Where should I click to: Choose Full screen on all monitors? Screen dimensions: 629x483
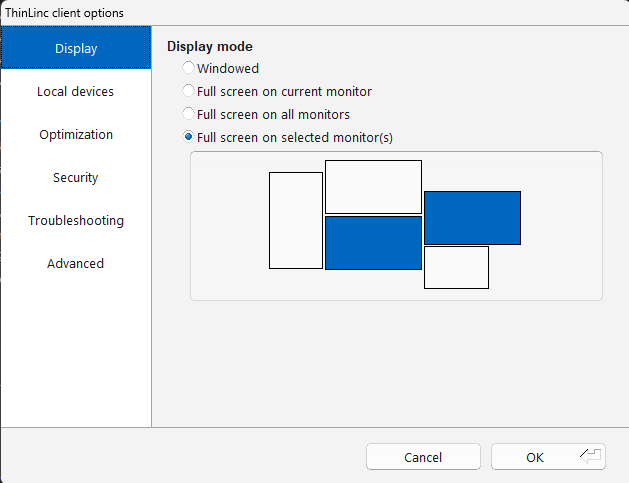click(266, 114)
